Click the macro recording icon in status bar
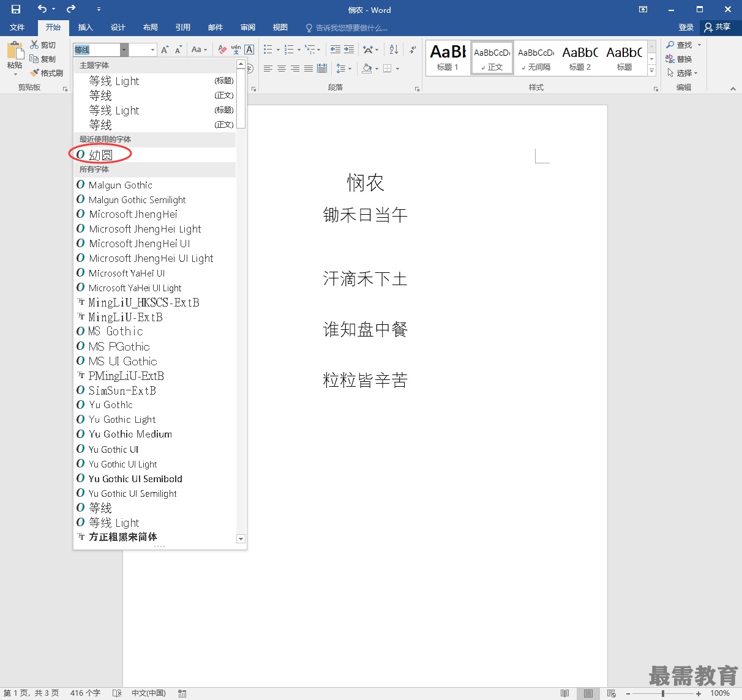Image resolution: width=742 pixels, height=700 pixels. (x=182, y=693)
